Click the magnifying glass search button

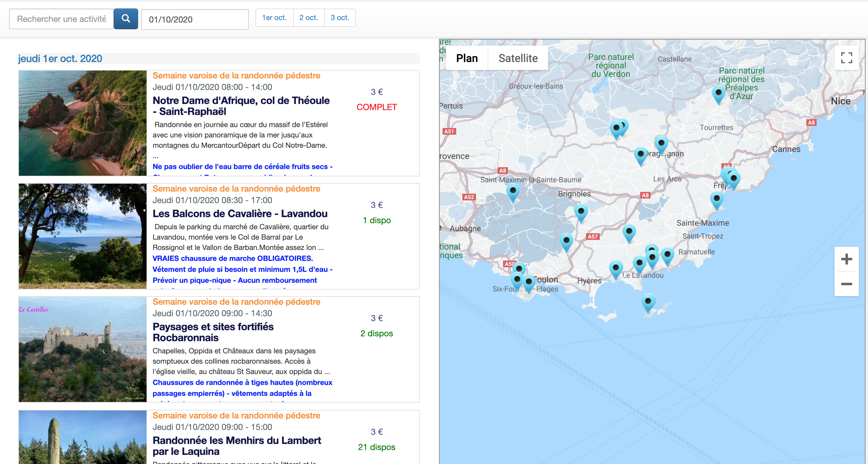click(x=126, y=19)
